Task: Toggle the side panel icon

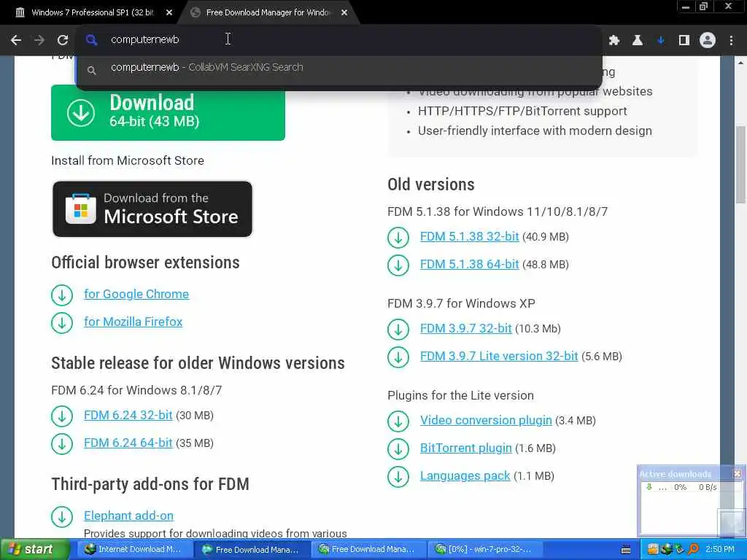Action: click(x=684, y=41)
